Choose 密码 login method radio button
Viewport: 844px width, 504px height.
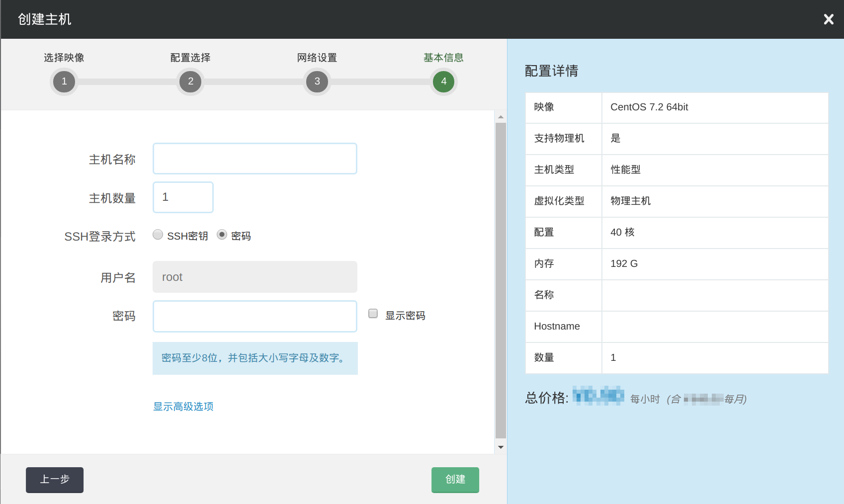222,235
